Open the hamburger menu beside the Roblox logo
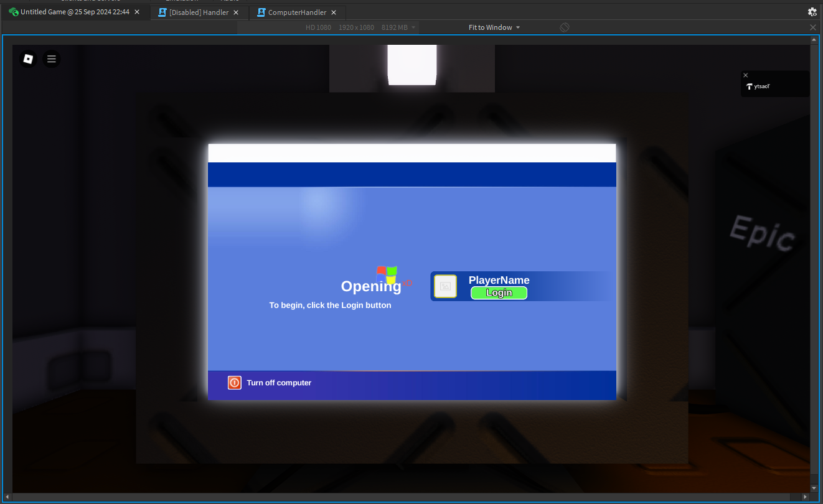 52,58
